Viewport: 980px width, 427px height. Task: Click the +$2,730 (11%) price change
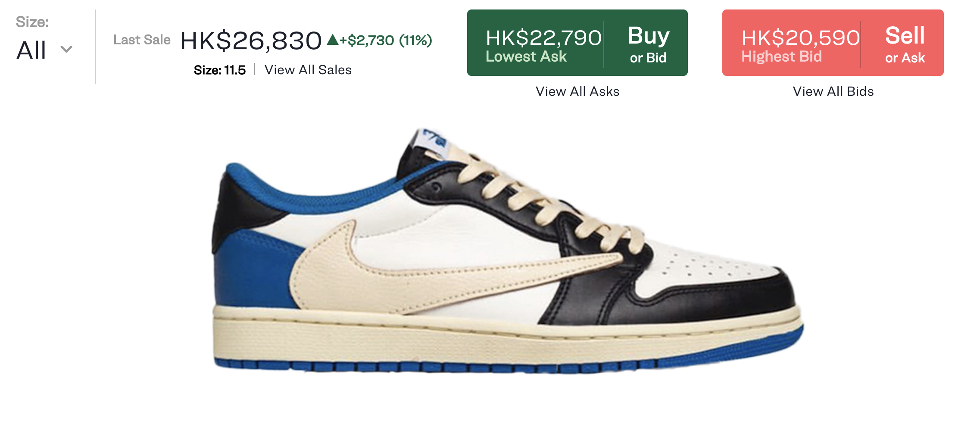(x=386, y=40)
